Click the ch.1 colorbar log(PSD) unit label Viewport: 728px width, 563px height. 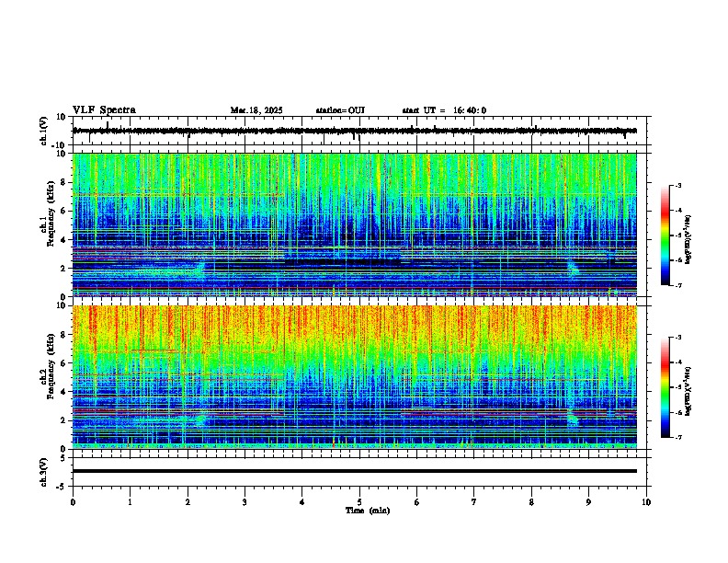pyautogui.click(x=688, y=239)
